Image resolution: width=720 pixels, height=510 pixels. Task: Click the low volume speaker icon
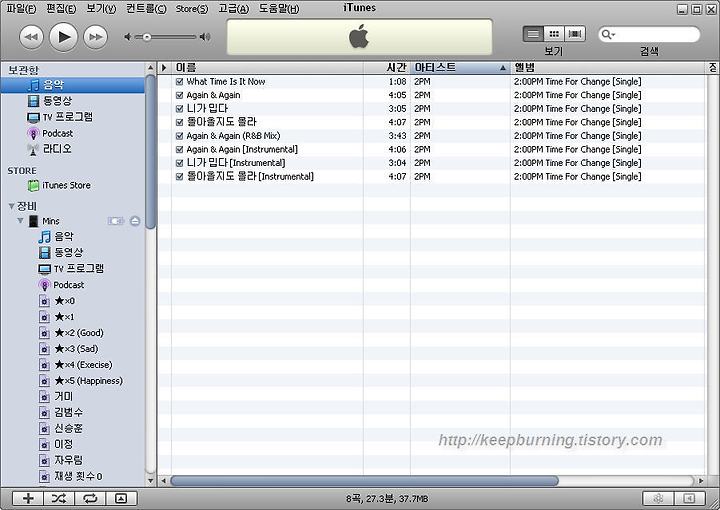pos(128,37)
